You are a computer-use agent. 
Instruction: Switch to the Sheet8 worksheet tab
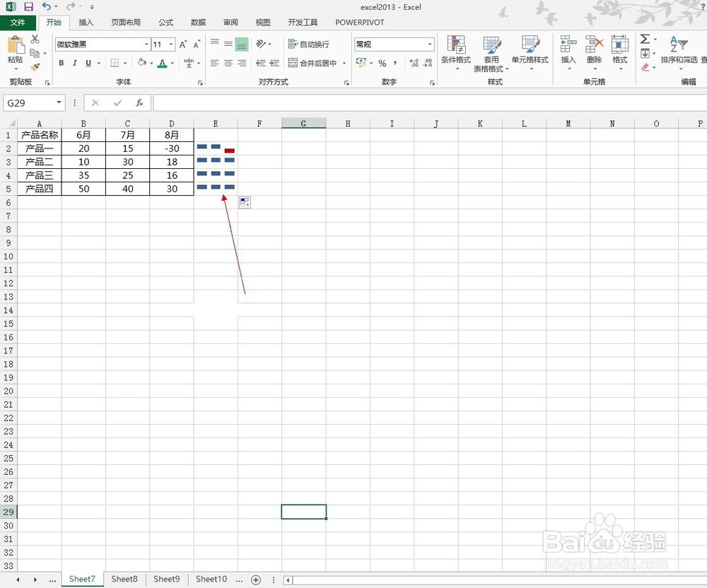[124, 579]
